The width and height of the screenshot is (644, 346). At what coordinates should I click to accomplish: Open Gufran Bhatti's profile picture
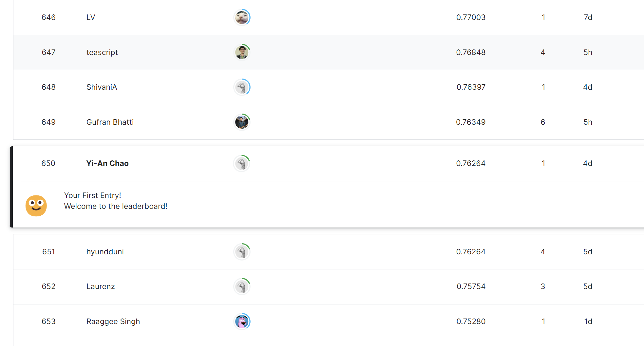(x=242, y=122)
